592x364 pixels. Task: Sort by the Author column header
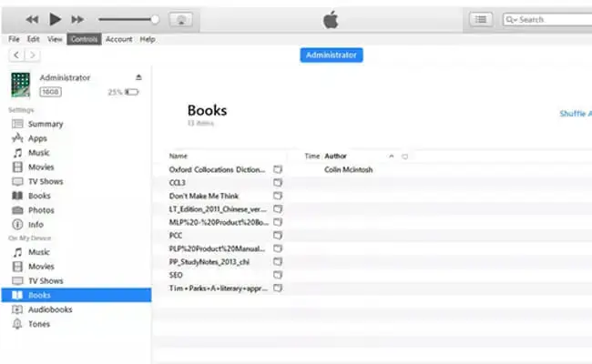coord(336,157)
